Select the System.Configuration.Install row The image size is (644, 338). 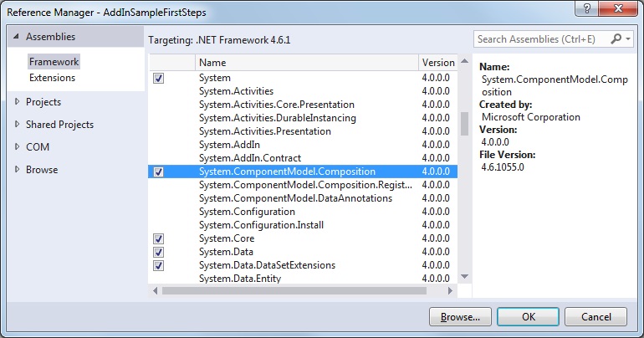coord(303,225)
